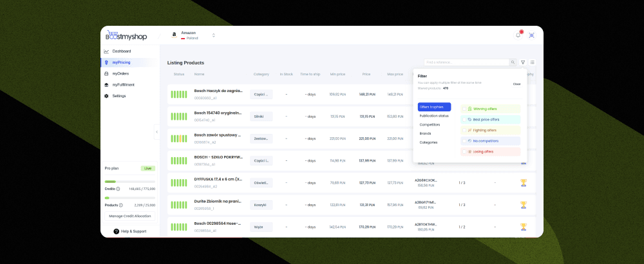The image size is (644, 264).
Task: Click the Credits info icon
Action: click(x=118, y=189)
